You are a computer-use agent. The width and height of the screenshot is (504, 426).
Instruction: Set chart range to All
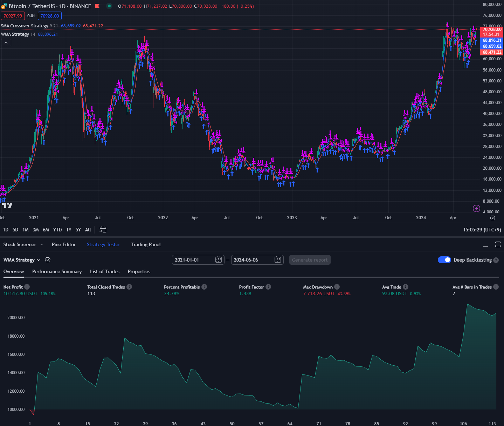[88, 230]
